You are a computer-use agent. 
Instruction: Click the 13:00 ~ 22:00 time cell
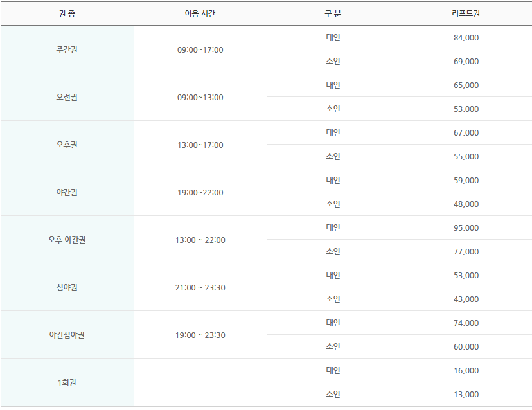point(200,240)
